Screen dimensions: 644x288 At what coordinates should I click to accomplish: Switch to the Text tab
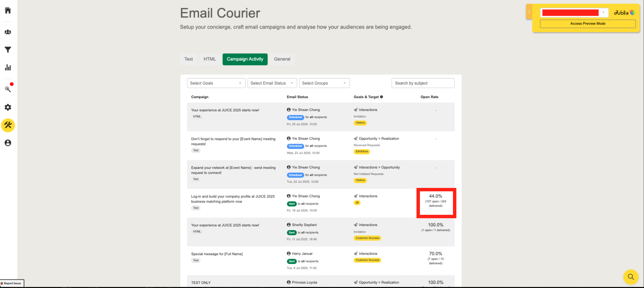(189, 59)
